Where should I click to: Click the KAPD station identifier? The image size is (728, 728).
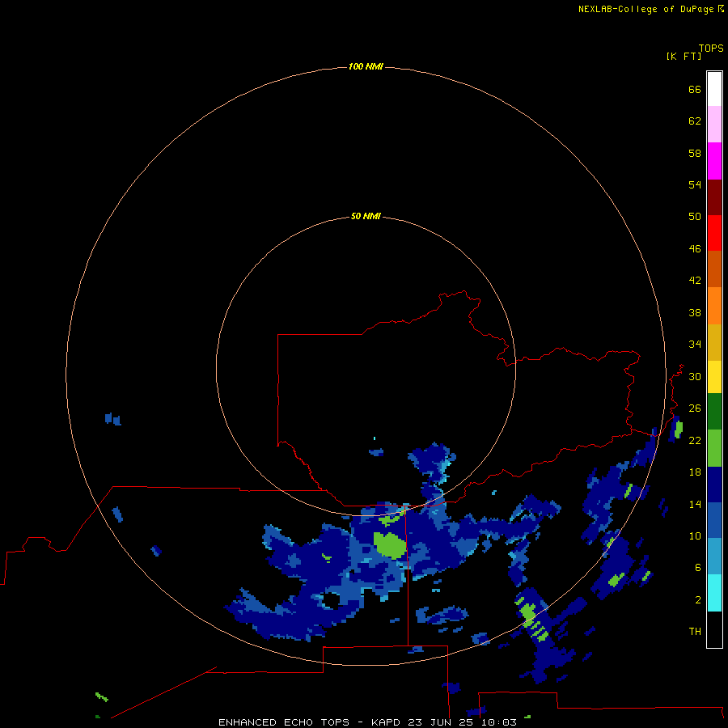click(x=385, y=722)
